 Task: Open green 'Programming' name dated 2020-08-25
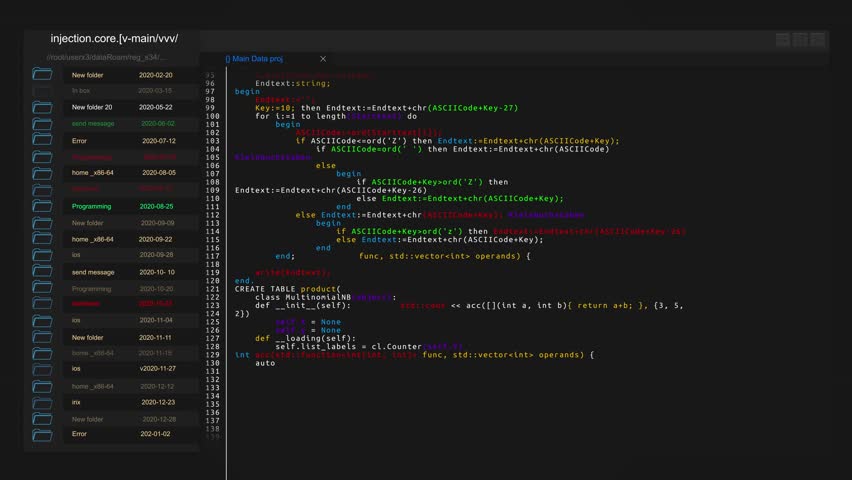click(x=91, y=207)
